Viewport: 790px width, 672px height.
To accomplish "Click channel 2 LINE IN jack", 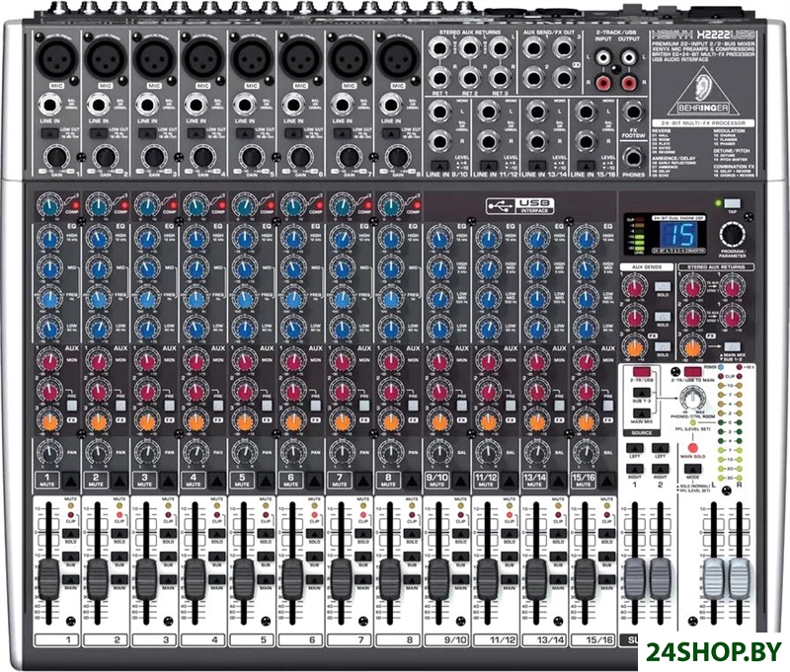I will pos(98,106).
